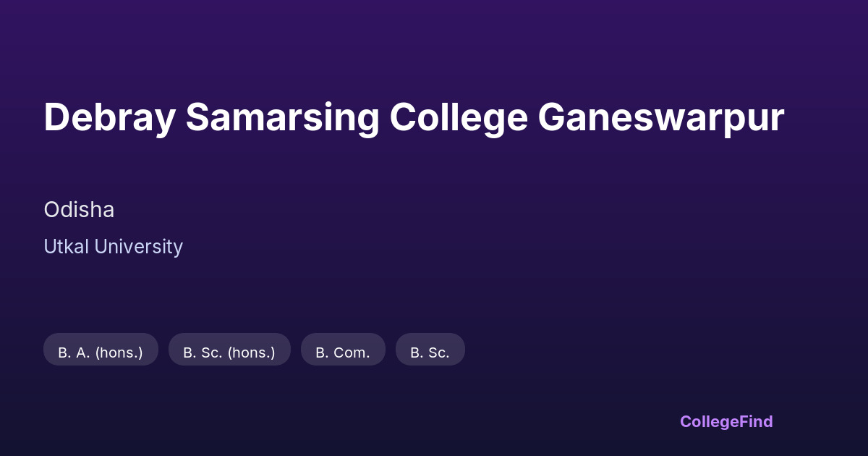Screen dimensions: 868x456
Task: Click "(hons.)" in the B. A. chip
Action: point(119,352)
